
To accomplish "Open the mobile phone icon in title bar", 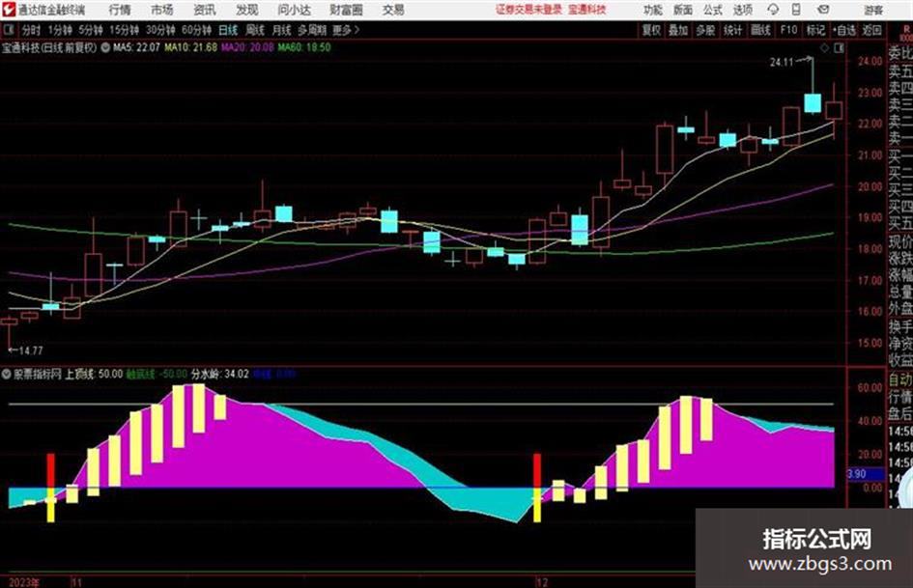I will pyautogui.click(x=796, y=10).
